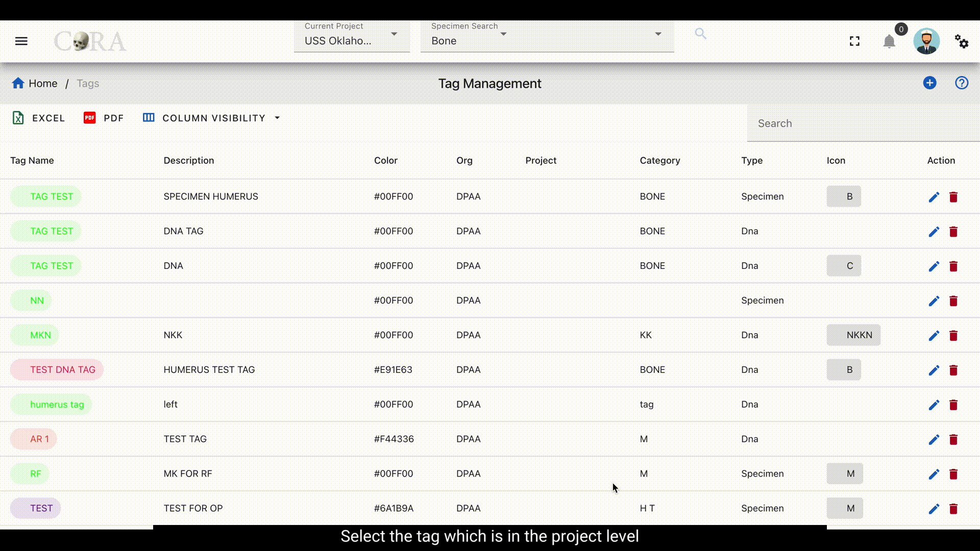980x551 pixels.
Task: Sort by Description column header
Action: click(x=189, y=160)
